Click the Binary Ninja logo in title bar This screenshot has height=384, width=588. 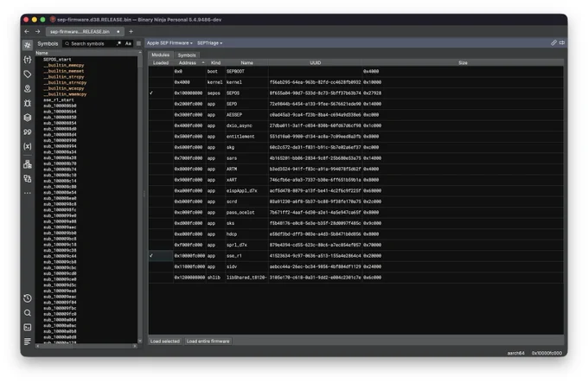53,19
